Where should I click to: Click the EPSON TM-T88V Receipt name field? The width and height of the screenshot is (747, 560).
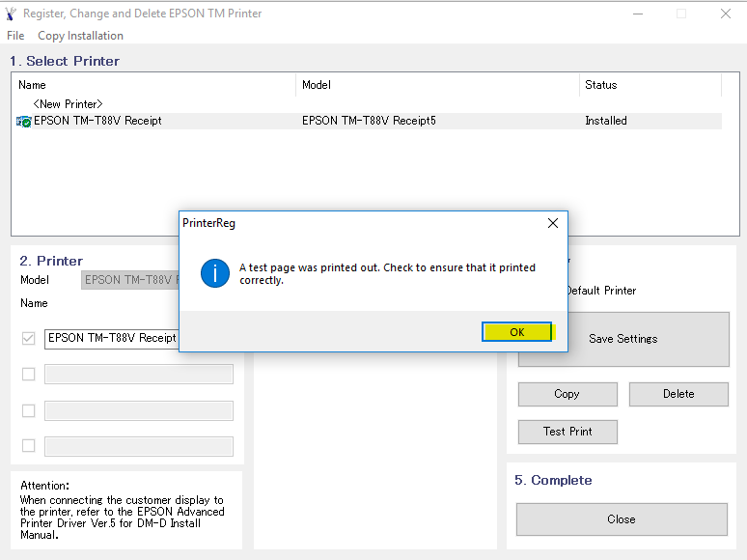click(x=112, y=339)
